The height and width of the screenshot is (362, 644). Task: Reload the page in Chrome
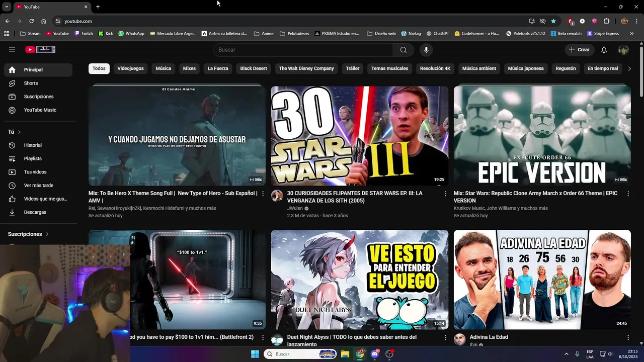(31, 21)
